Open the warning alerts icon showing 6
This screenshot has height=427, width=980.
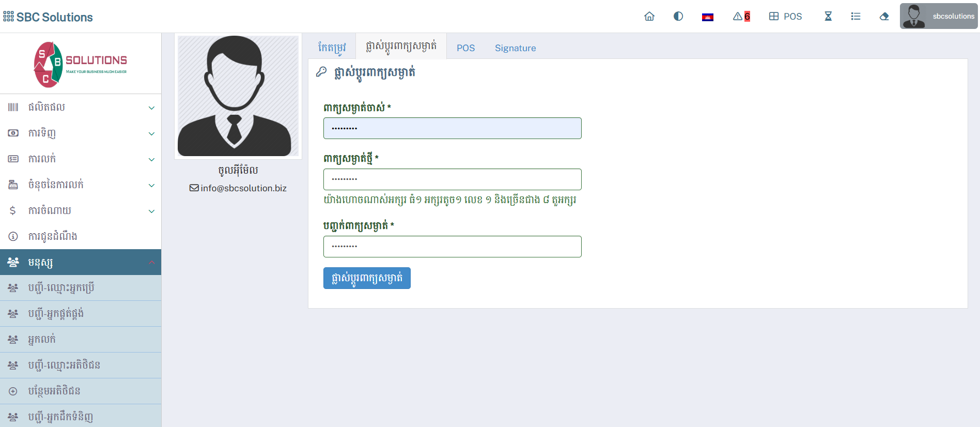coord(741,17)
